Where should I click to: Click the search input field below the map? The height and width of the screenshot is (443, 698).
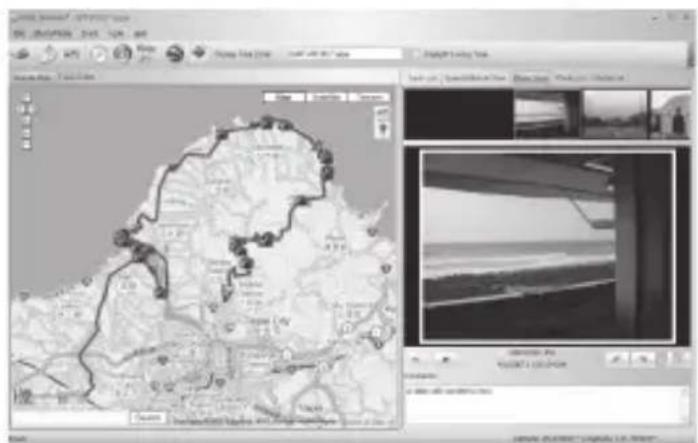[x=70, y=418]
